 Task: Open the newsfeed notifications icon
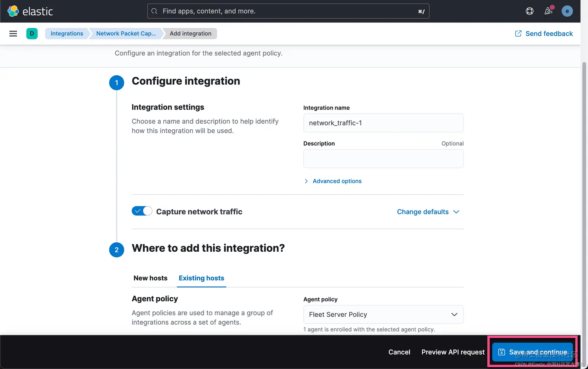[x=548, y=11]
